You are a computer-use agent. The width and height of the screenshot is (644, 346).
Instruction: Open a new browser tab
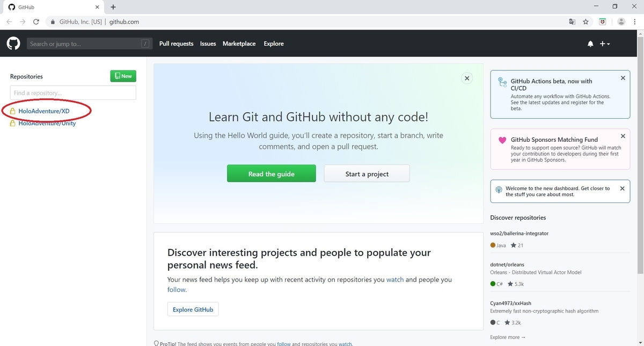point(113,7)
